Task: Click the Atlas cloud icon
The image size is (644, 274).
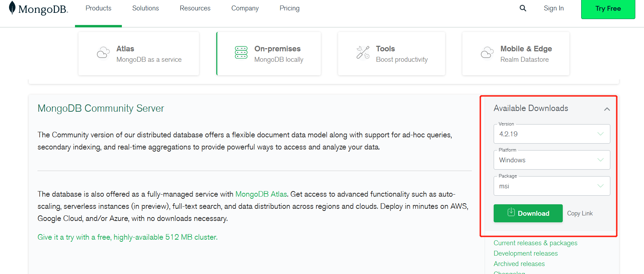Action: coord(103,52)
